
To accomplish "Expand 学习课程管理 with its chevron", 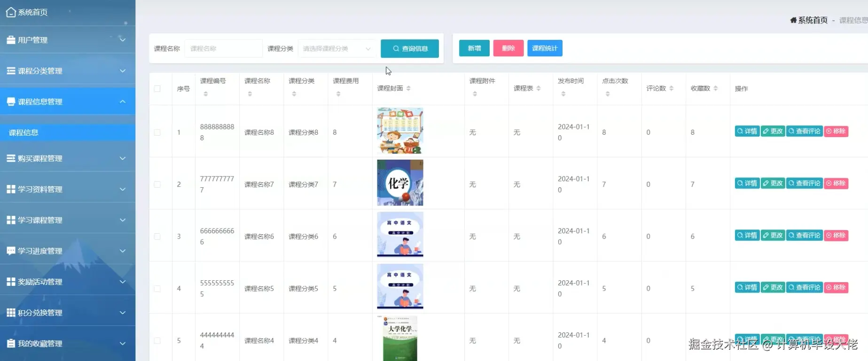I will pyautogui.click(x=123, y=220).
